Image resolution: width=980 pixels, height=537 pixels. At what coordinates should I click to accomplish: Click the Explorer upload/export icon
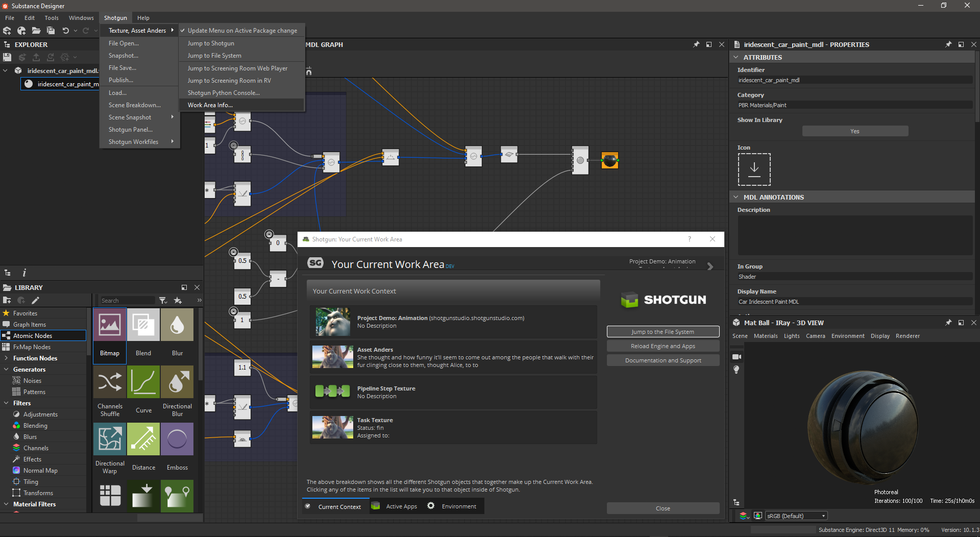click(x=36, y=57)
